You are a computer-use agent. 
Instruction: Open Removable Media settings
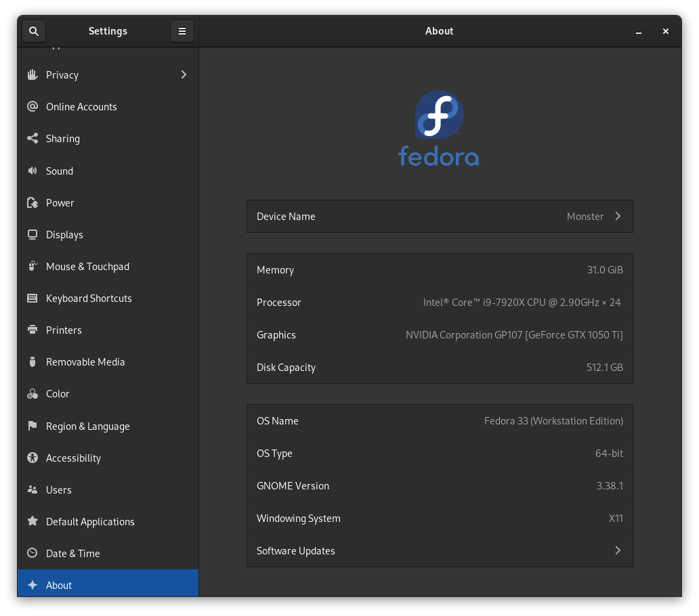pos(108,361)
